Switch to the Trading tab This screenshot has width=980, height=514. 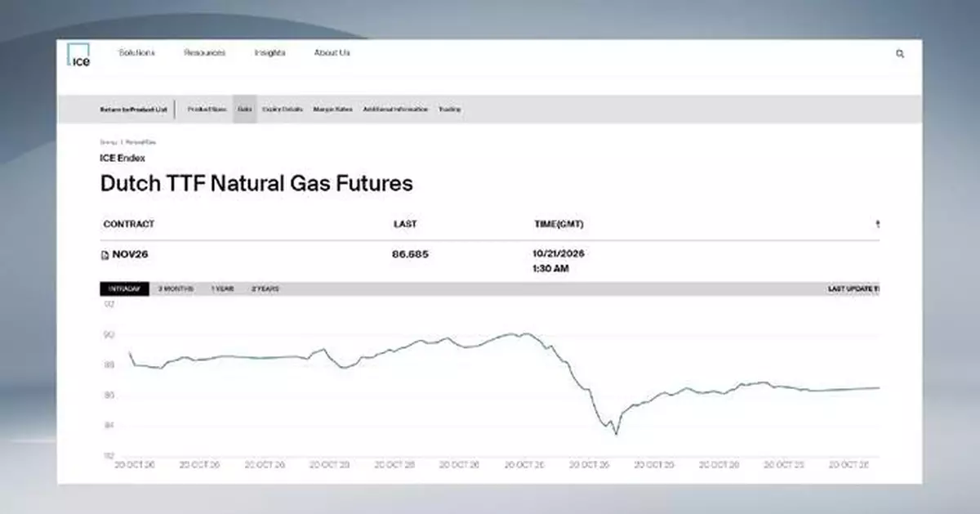(x=450, y=110)
